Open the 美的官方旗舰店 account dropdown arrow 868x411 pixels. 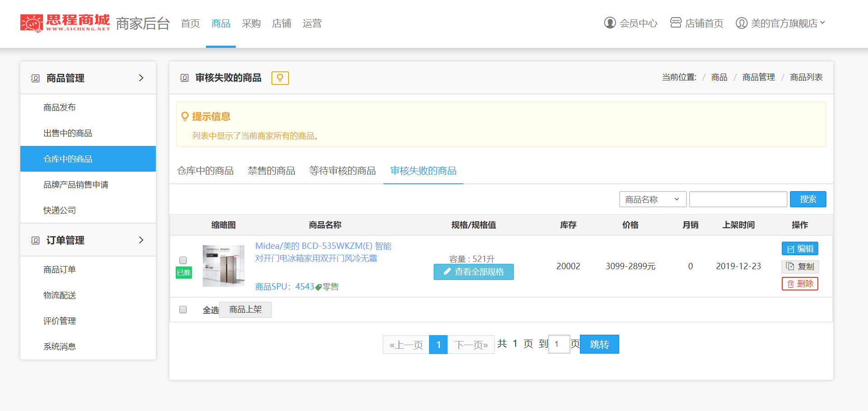click(822, 23)
